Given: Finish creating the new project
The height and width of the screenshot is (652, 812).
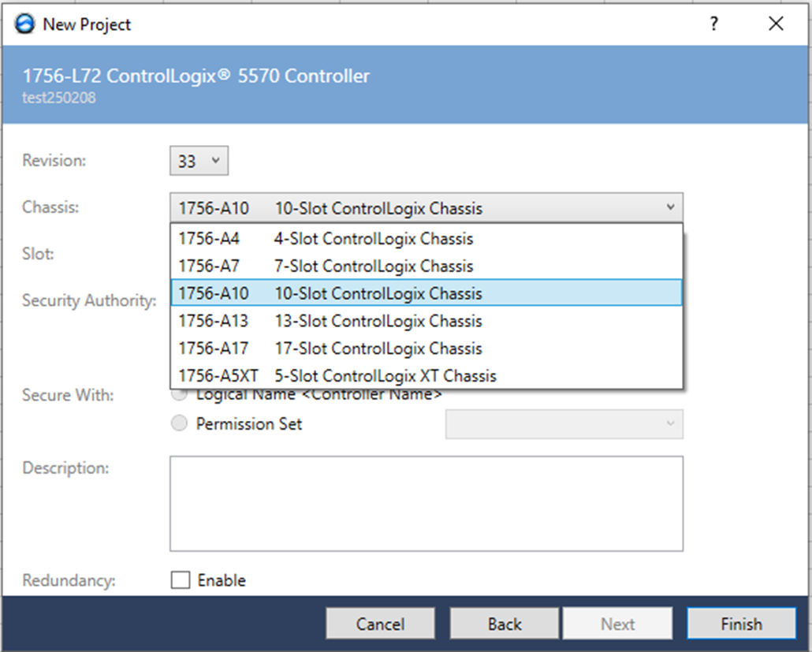Looking at the screenshot, I should (741, 624).
